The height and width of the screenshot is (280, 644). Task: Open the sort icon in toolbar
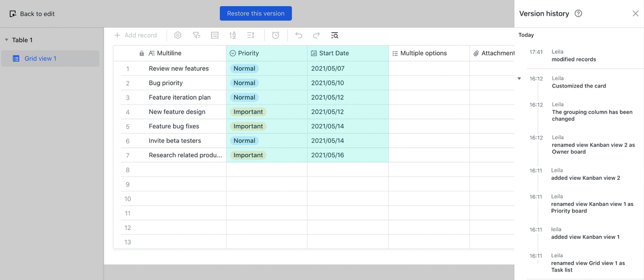click(233, 35)
